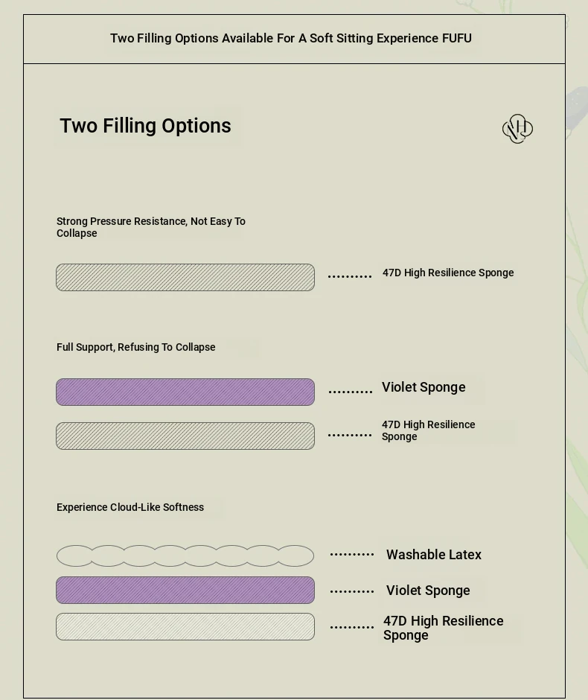Click the dotted connector under Strong Pressure Resistance

tap(350, 276)
